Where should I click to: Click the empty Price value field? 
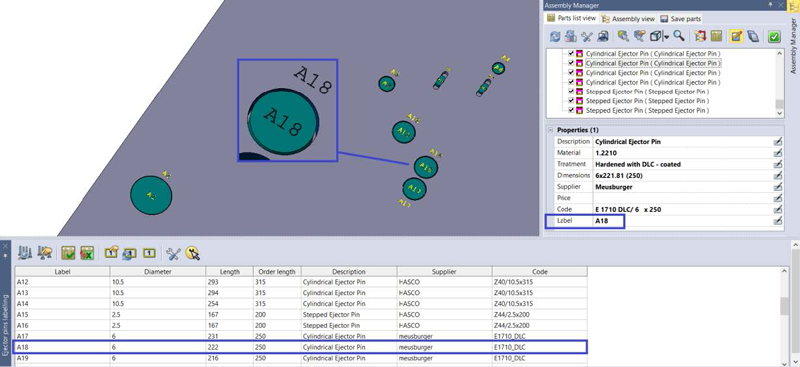(682, 198)
